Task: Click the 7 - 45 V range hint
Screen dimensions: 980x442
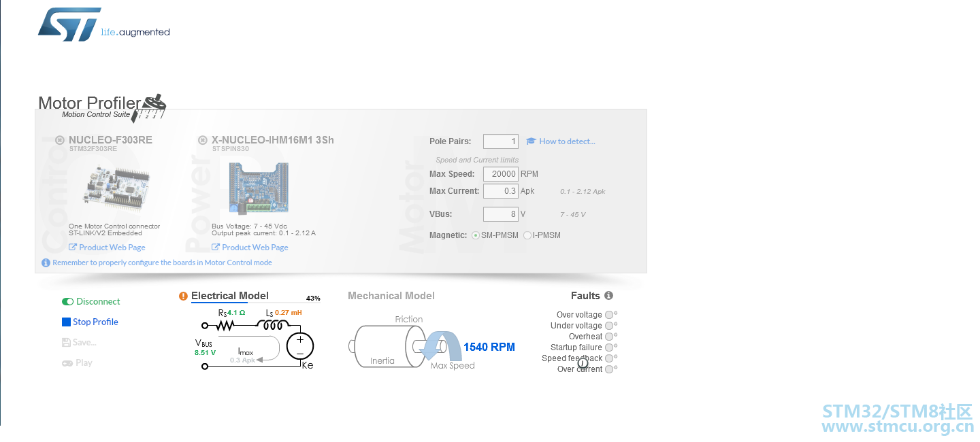Action: pos(572,215)
